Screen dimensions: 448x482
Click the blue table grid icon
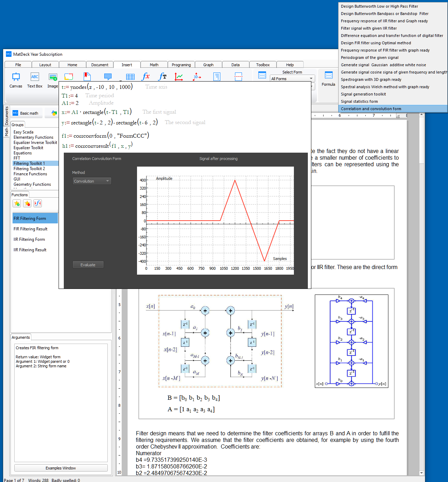coord(130,77)
